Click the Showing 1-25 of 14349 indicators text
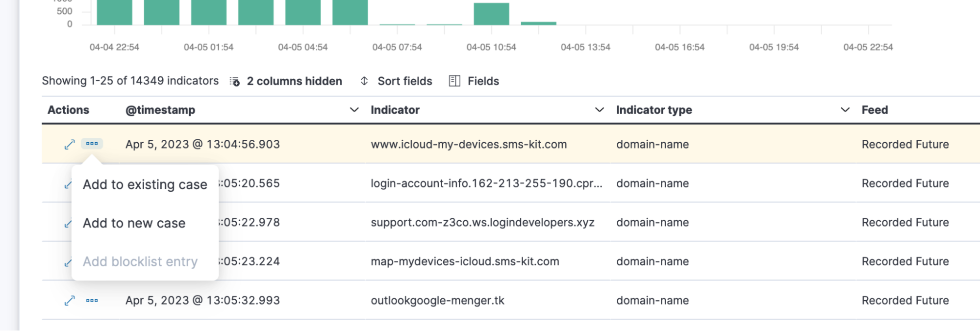This screenshot has height=331, width=980. pyautogui.click(x=130, y=81)
